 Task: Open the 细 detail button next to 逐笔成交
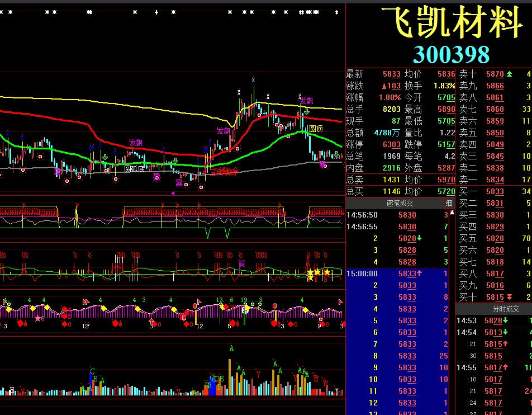[x=449, y=203]
